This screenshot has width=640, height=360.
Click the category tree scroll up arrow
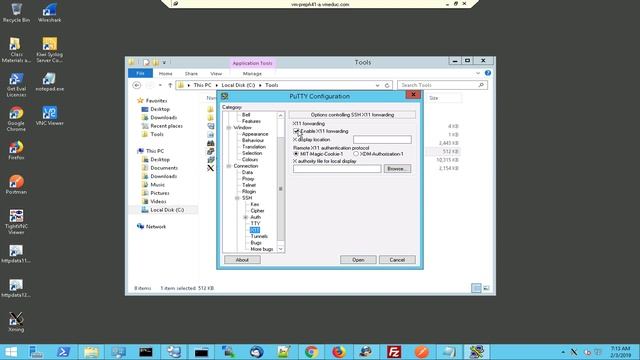280,116
